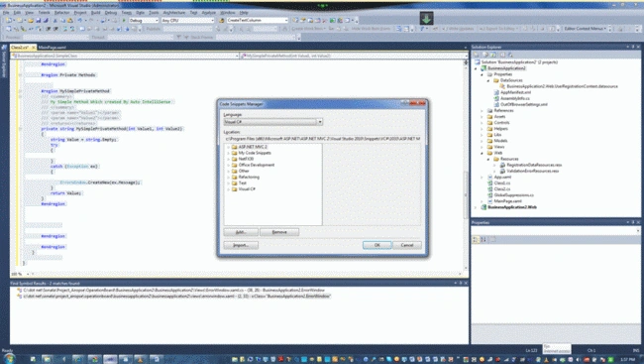Collapse the Web folder in Solution Explorer
The width and height of the screenshot is (644, 364).
483,153
